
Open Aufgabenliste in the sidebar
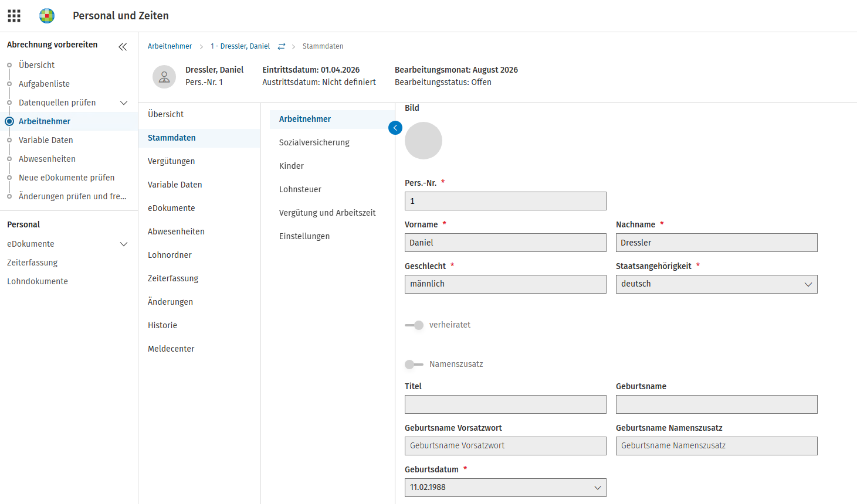pos(44,84)
